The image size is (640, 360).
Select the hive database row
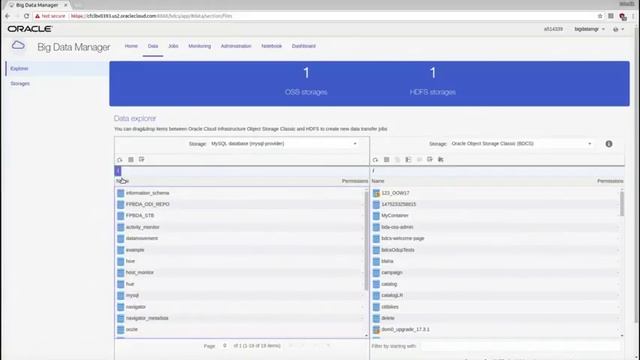pos(239,261)
